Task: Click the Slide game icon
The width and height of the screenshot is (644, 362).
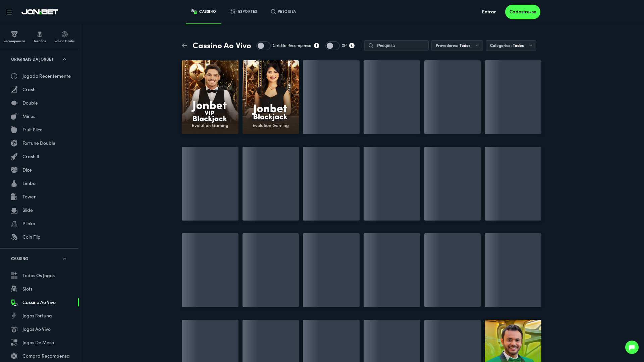Action: pos(14,210)
